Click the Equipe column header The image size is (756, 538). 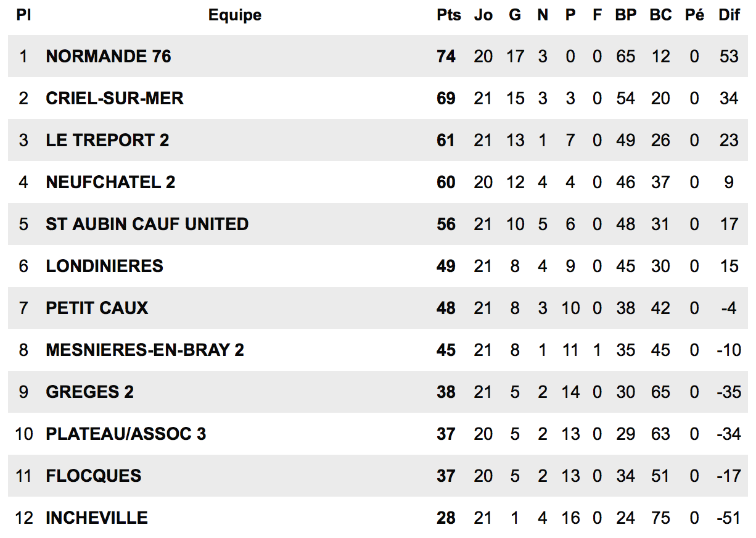pos(235,15)
